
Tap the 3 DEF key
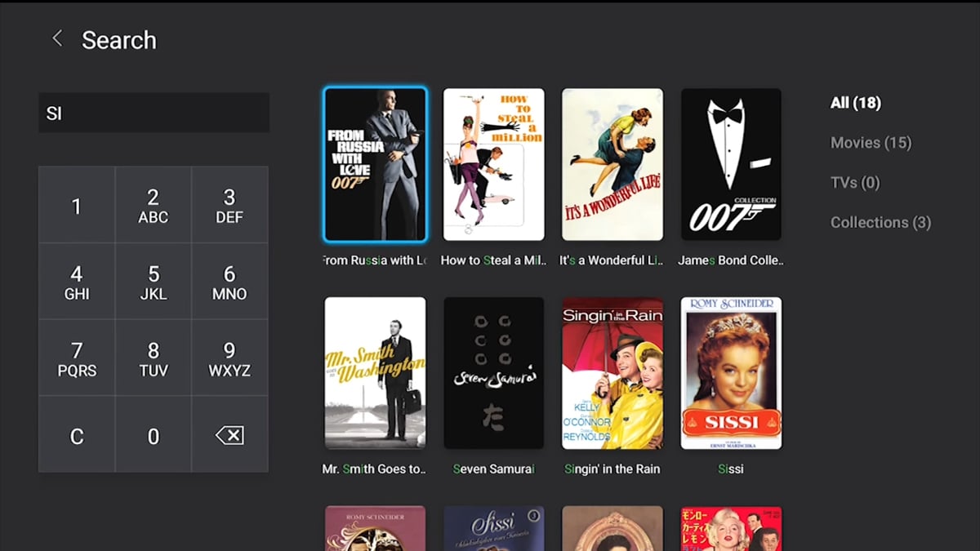tap(229, 205)
